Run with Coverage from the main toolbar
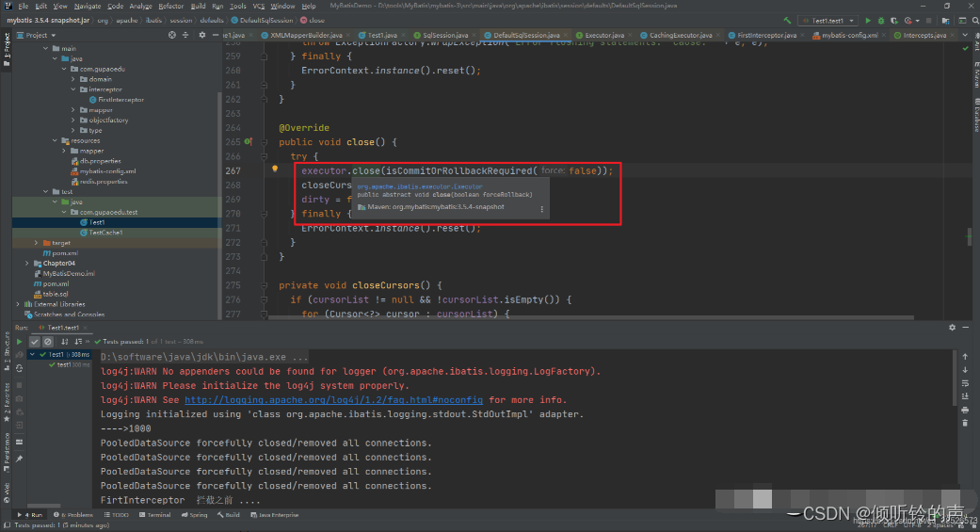980x532 pixels. point(894,21)
